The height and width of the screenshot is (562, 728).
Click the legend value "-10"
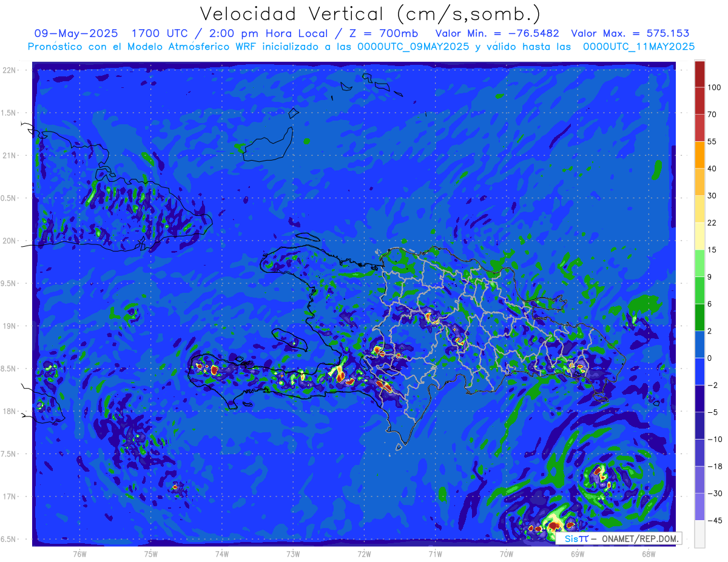point(714,439)
